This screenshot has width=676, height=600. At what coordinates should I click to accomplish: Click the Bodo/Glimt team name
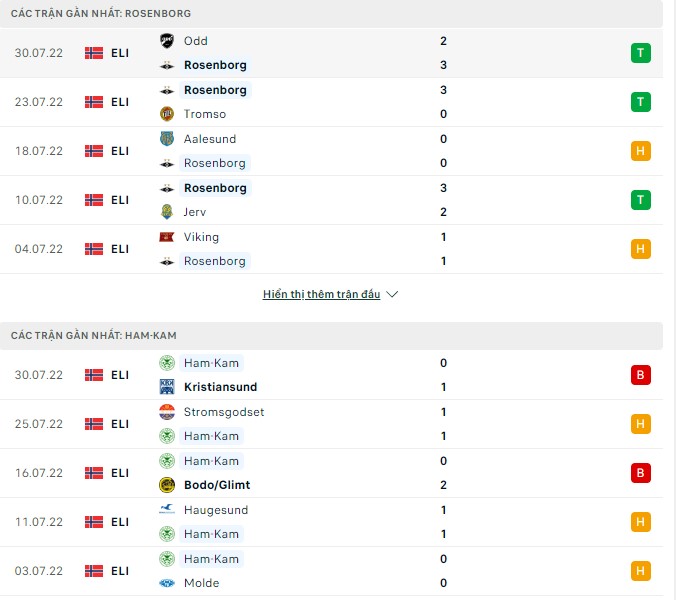217,485
